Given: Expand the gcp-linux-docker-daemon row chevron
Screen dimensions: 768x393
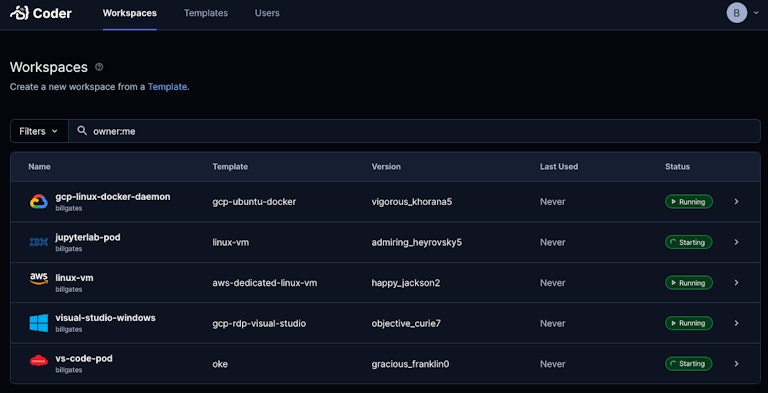Looking at the screenshot, I should coord(736,201).
